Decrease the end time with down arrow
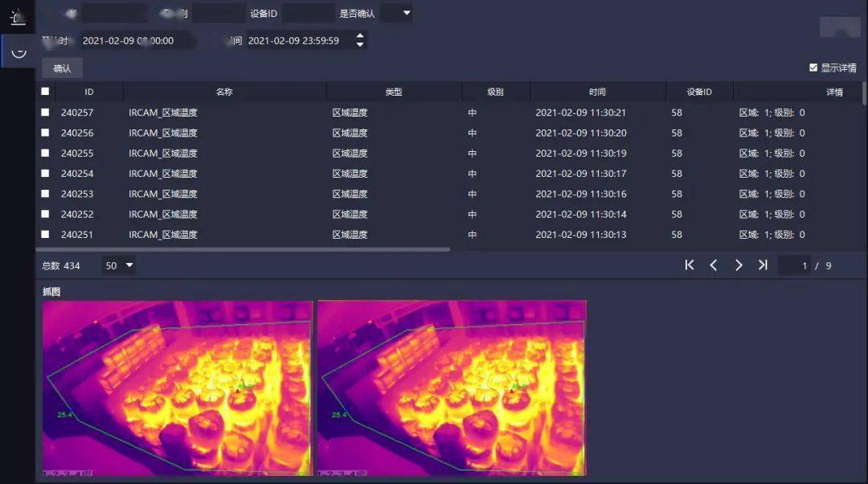The height and width of the screenshot is (484, 868). pyautogui.click(x=360, y=45)
